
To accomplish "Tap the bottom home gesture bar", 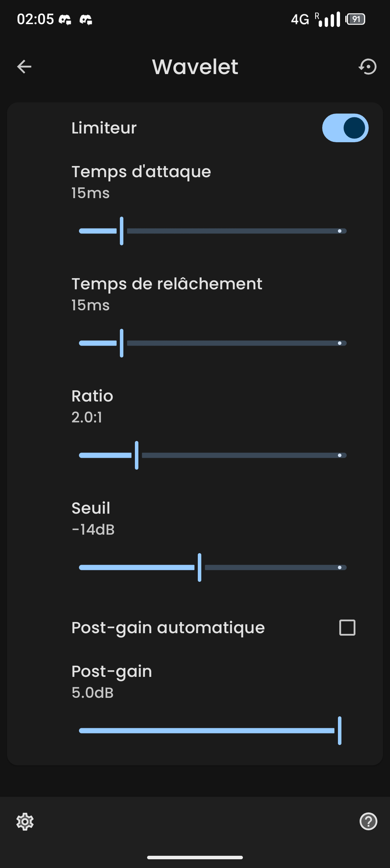I will point(195,858).
